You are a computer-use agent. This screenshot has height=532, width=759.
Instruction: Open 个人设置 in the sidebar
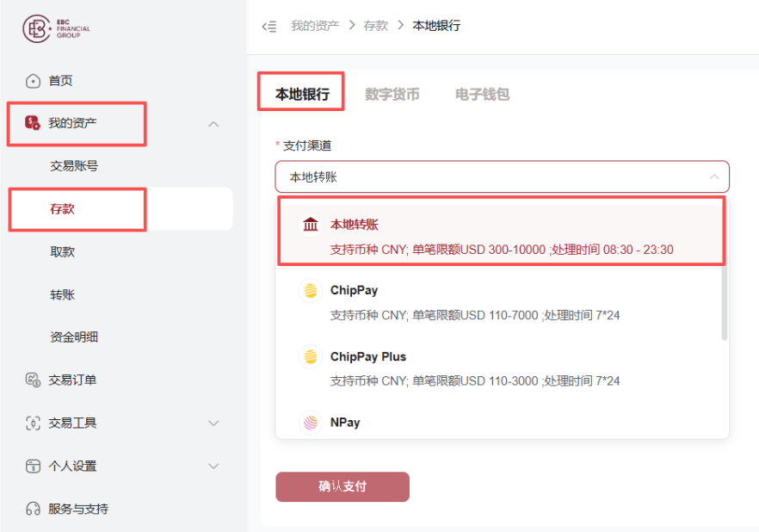pyautogui.click(x=72, y=467)
